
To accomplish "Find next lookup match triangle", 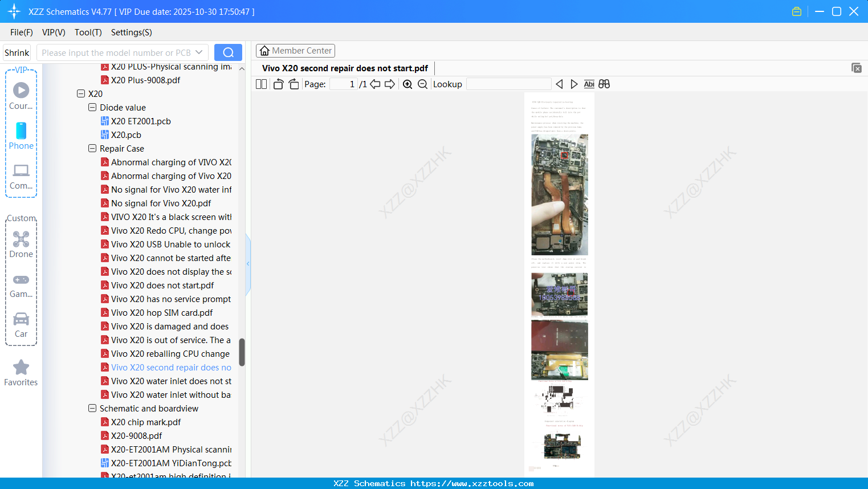I will point(574,84).
